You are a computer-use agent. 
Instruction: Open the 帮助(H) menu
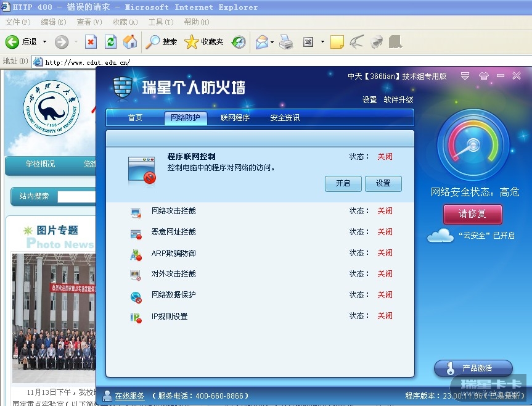pyautogui.click(x=197, y=22)
